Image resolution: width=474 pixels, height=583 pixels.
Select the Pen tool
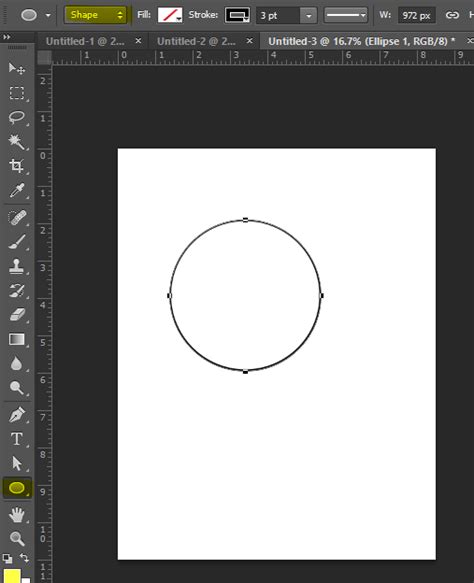click(17, 415)
